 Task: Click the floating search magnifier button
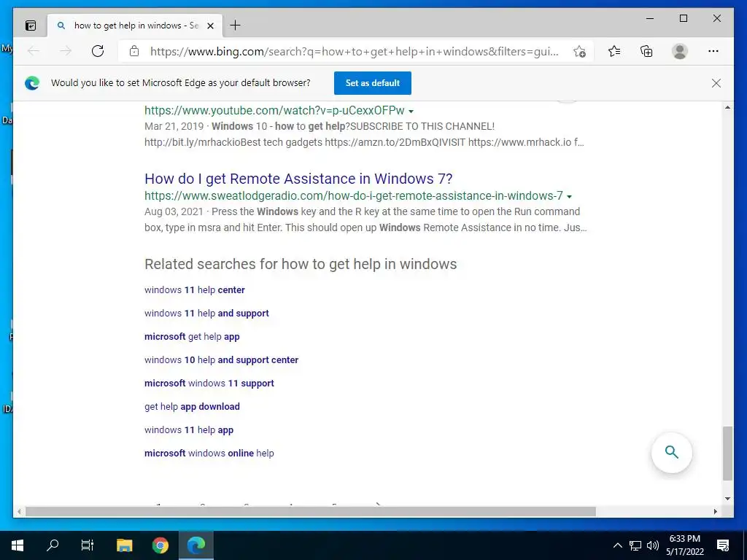click(x=671, y=452)
